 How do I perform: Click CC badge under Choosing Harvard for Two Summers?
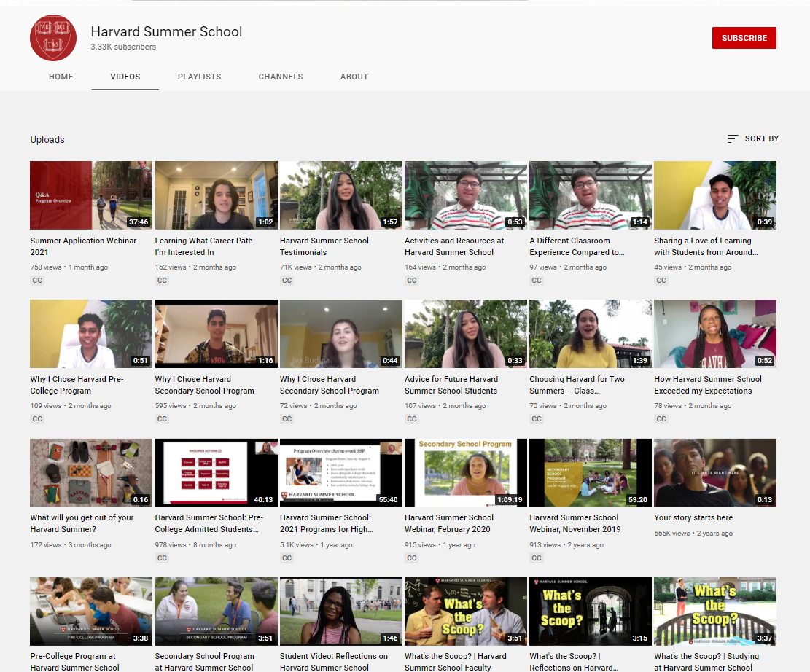[537, 419]
